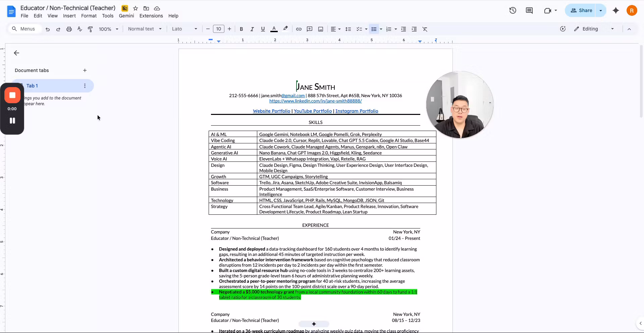Star the document

tap(136, 8)
